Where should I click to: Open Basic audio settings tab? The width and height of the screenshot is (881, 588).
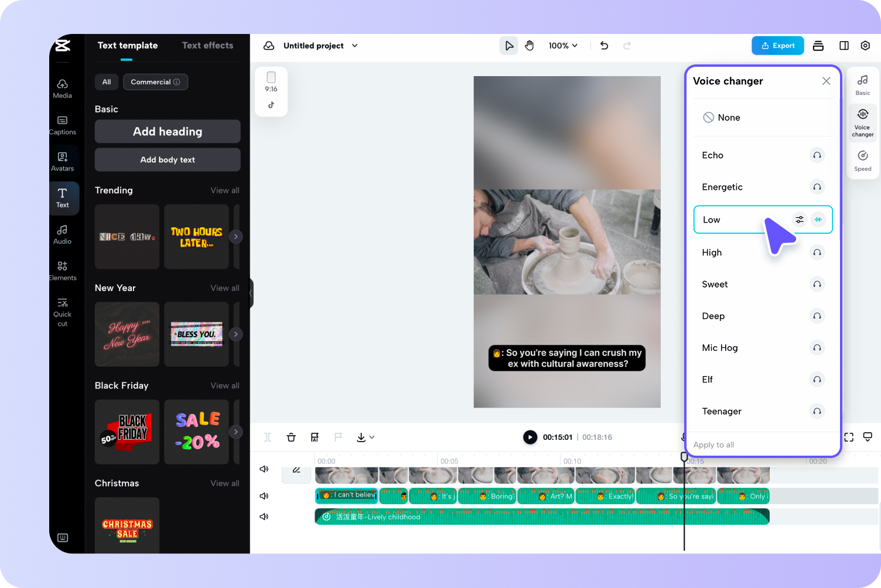point(863,85)
